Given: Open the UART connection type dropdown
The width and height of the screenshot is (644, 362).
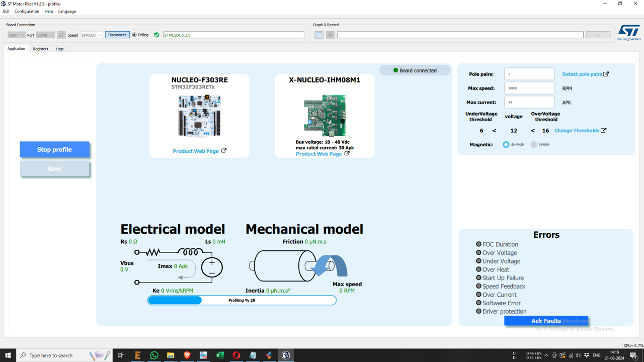Looking at the screenshot, I should point(16,35).
